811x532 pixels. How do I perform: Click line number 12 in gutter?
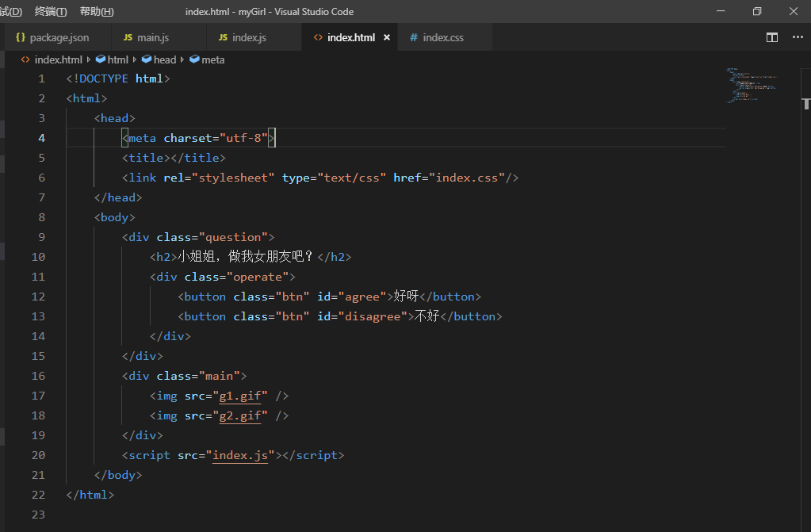38,297
